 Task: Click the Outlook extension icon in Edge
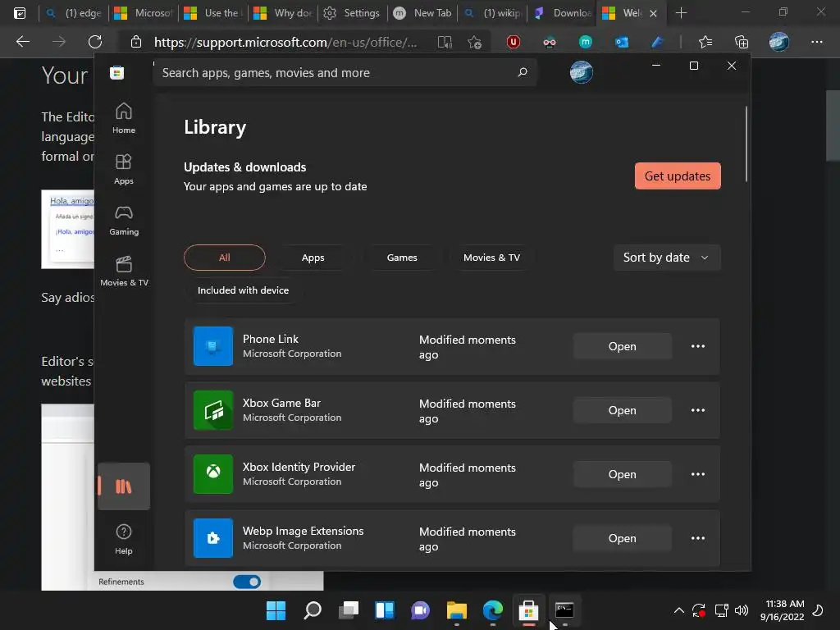coord(622,42)
